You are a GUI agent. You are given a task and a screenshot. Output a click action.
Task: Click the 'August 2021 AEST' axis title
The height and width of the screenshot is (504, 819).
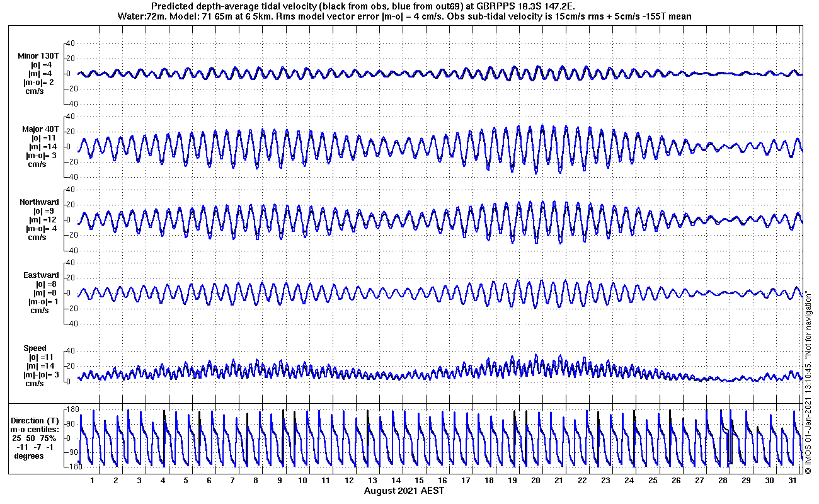(404, 490)
